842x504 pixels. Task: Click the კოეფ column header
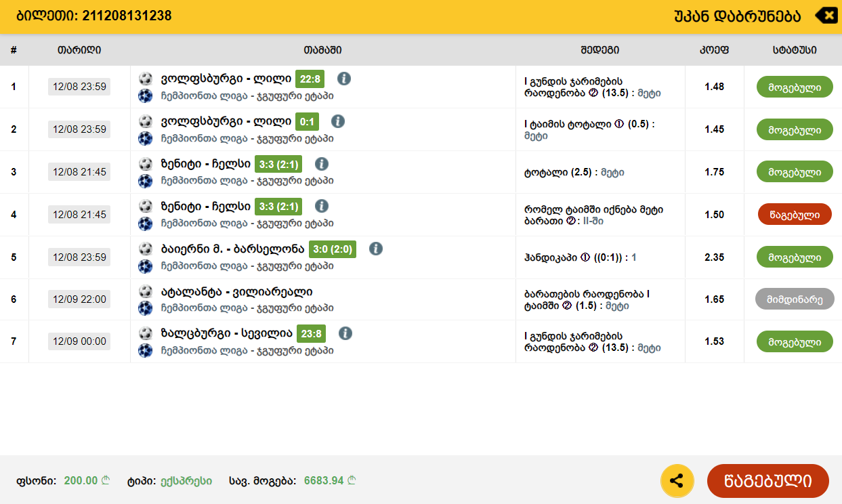click(x=714, y=50)
